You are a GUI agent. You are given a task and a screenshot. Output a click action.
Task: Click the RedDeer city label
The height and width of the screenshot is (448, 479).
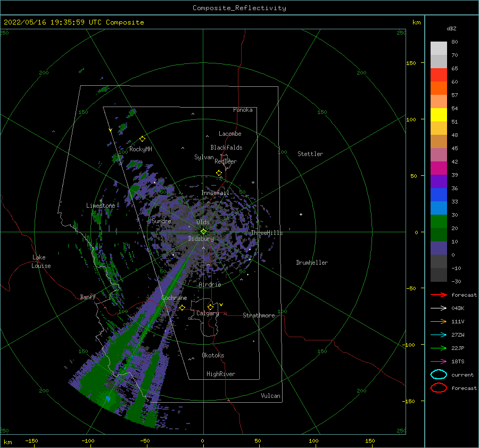(x=226, y=161)
